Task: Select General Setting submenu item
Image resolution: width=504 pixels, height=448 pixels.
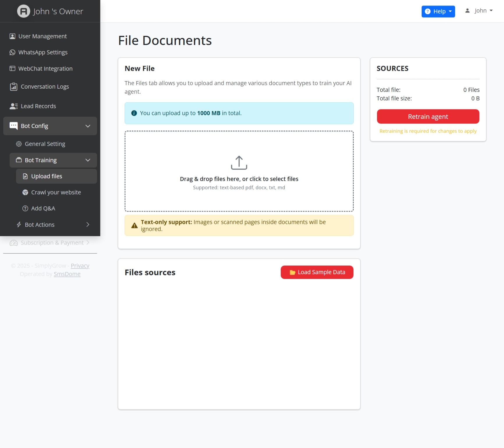Action: point(53,144)
